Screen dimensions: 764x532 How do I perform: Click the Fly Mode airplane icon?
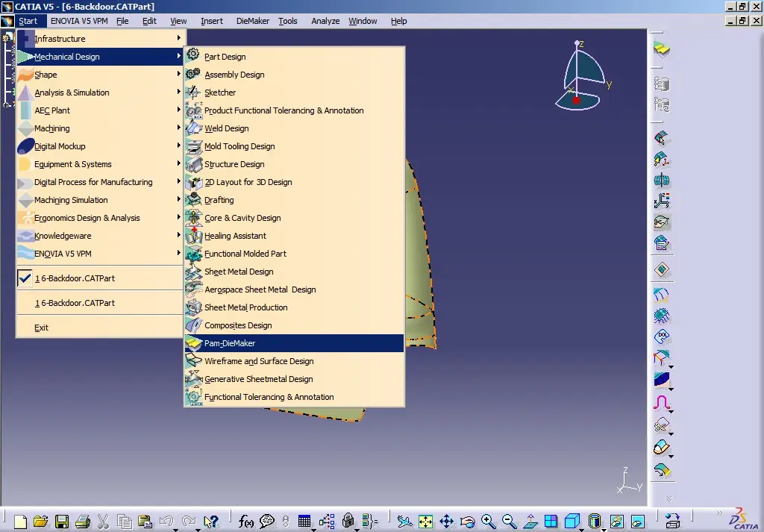click(x=404, y=522)
